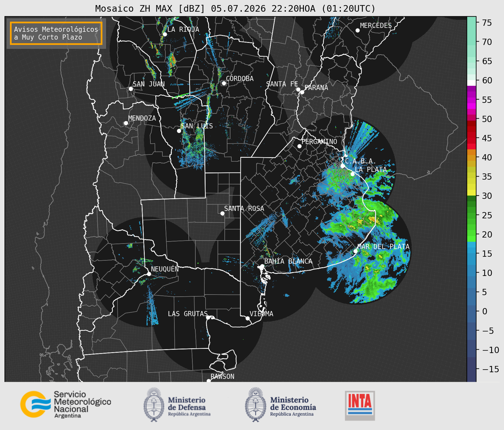Click the Mercedes city marker
Screen dimensions: 504x430
357,31
